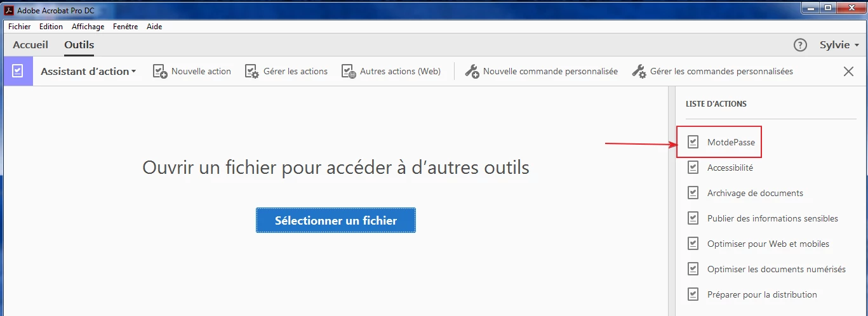Click the Nouvelle action icon
Image resolution: width=868 pixels, height=316 pixels.
pyautogui.click(x=160, y=71)
